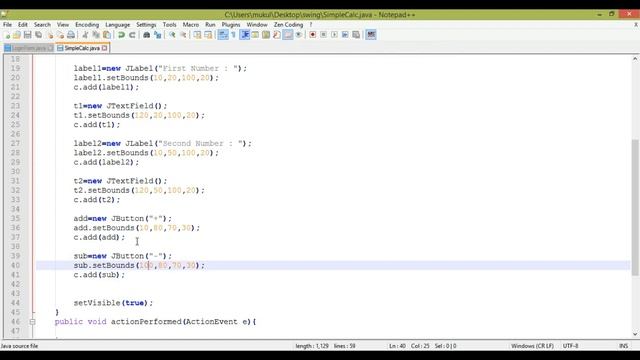Click the Close All documents toolbar icon

tap(60, 35)
